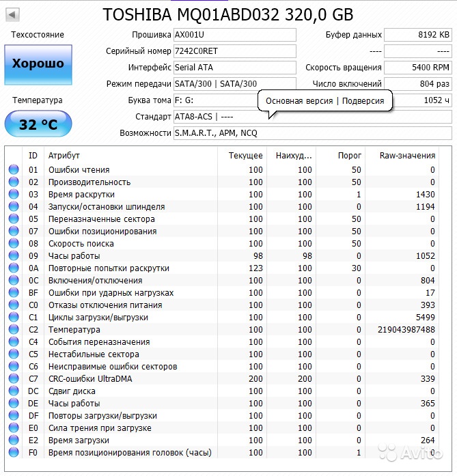Click the Текущее column header

(x=242, y=156)
